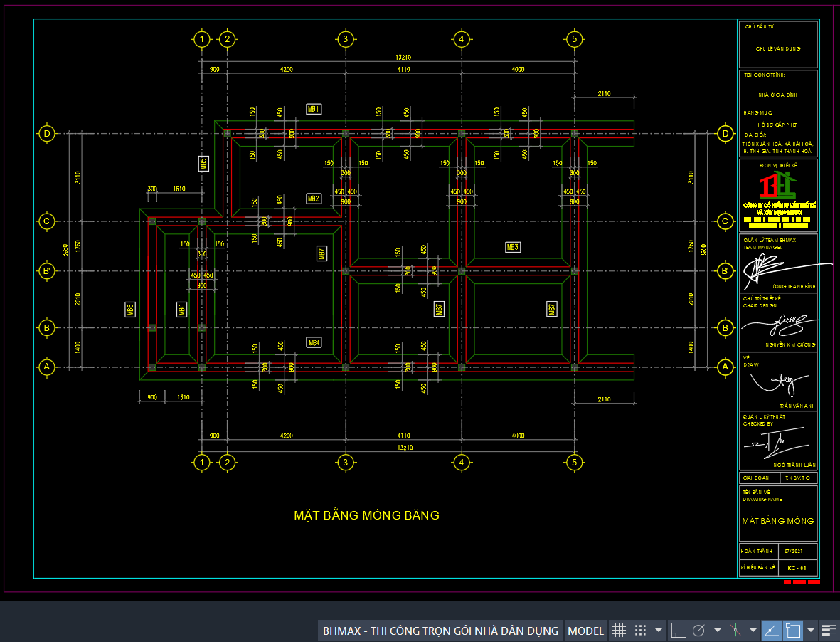Select the top 13210 overall dimension text
Image resolution: width=840 pixels, height=642 pixels.
pyautogui.click(x=403, y=58)
